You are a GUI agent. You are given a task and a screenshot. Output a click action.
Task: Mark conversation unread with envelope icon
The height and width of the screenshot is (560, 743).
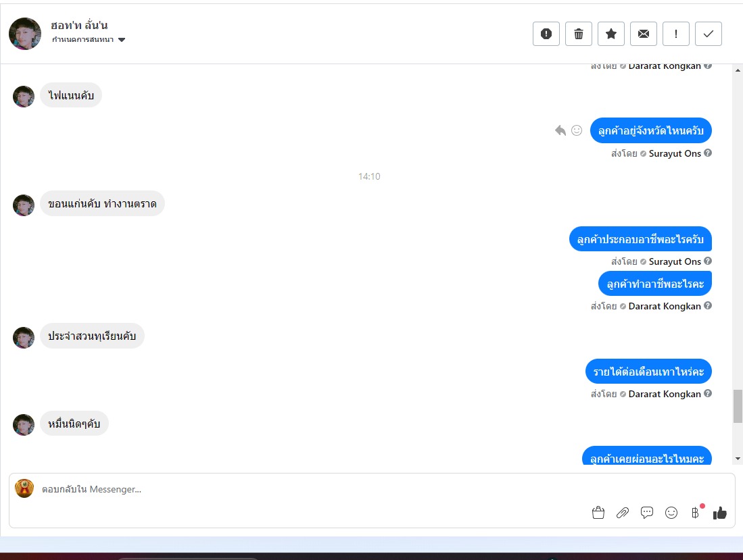click(x=644, y=34)
